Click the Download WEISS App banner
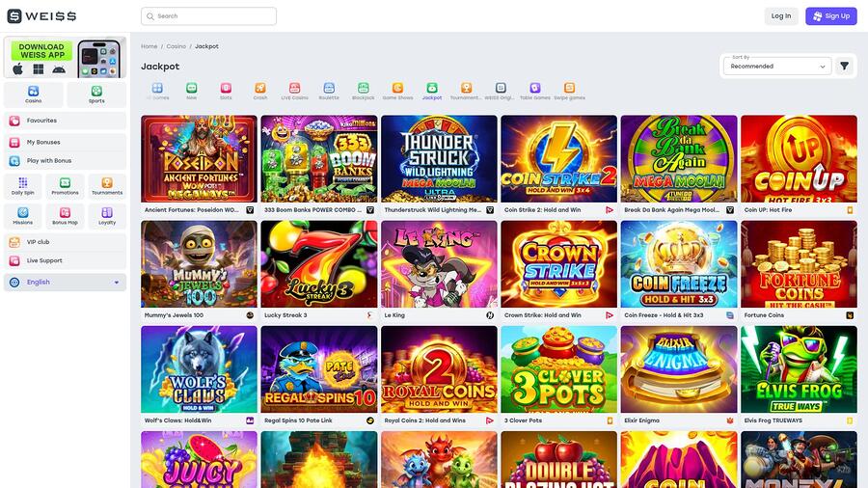Viewport: 868px width, 488px height. click(66, 58)
